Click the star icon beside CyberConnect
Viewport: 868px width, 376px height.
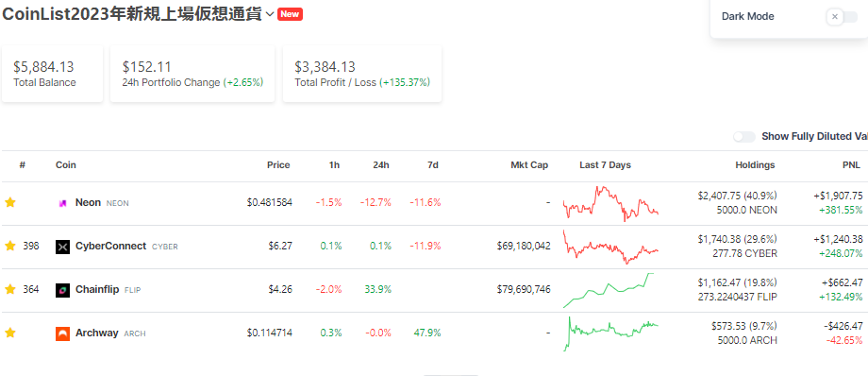coord(10,246)
